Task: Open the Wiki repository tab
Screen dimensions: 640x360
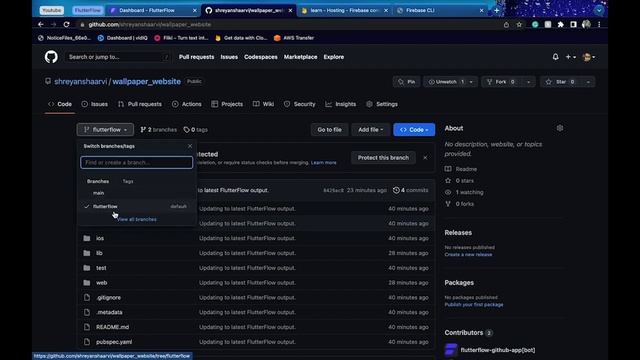Action: pos(264,104)
